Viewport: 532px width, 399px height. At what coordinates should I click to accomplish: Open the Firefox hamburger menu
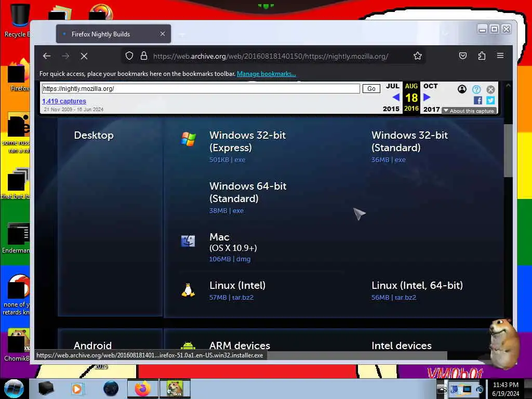(500, 55)
